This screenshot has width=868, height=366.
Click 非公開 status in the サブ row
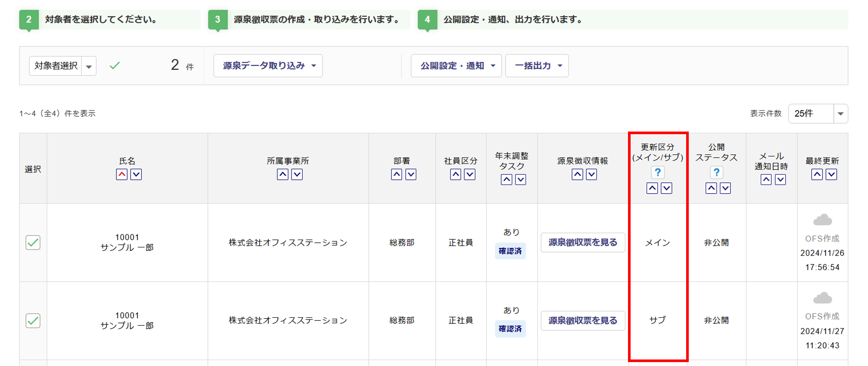tap(717, 320)
